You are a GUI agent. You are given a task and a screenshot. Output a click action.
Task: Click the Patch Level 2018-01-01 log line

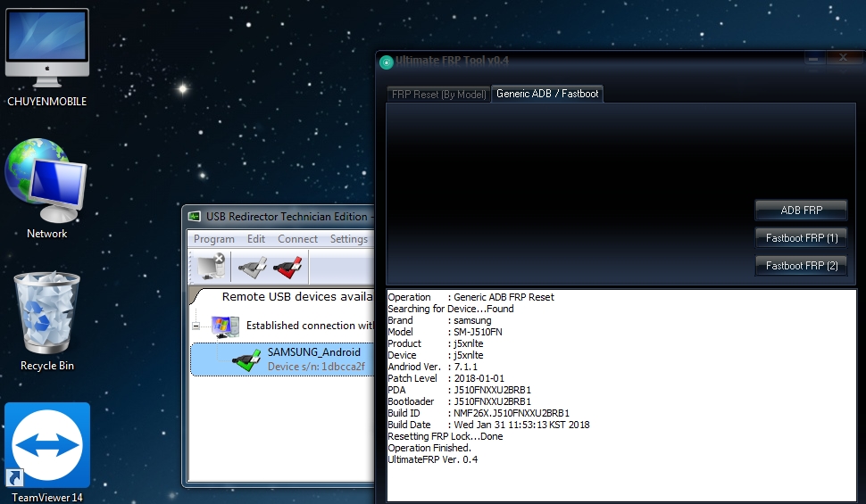coord(445,378)
